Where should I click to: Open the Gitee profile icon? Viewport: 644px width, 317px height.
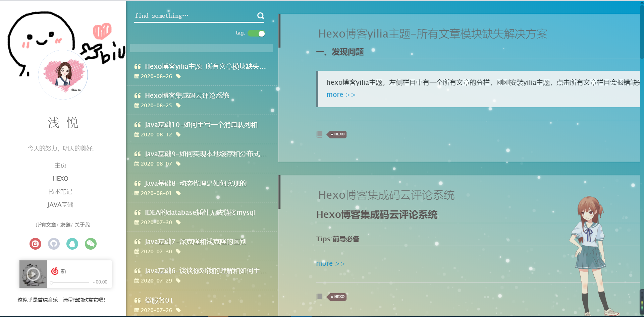[36, 244]
